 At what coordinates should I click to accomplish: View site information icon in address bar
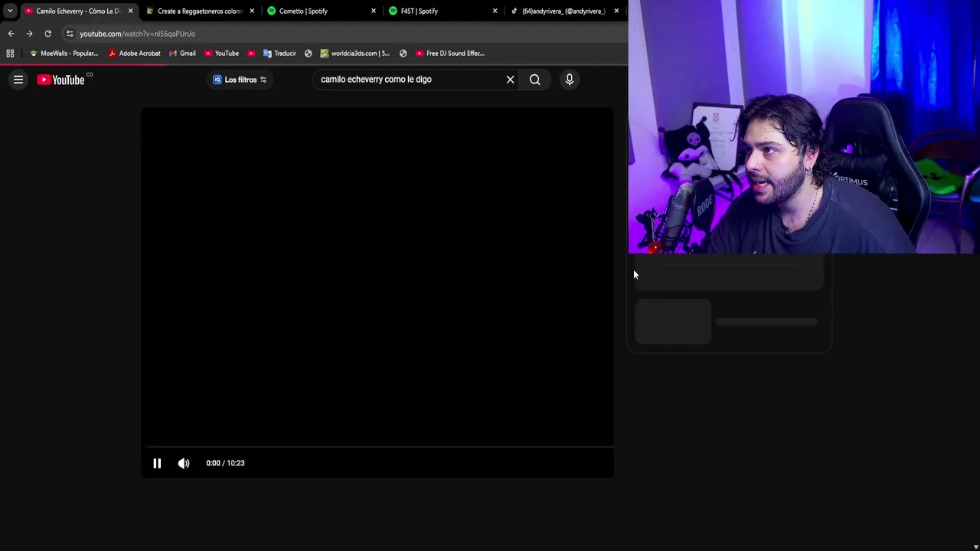(70, 34)
